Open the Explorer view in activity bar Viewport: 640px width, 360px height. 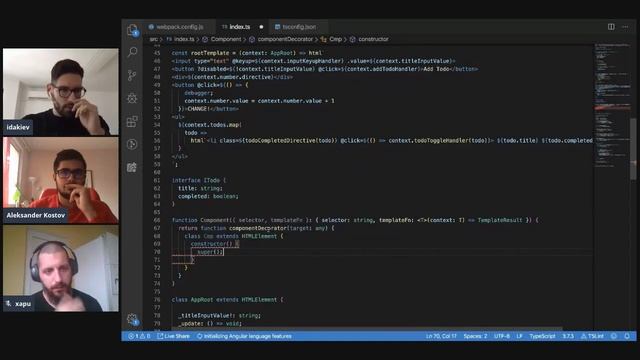point(132,29)
